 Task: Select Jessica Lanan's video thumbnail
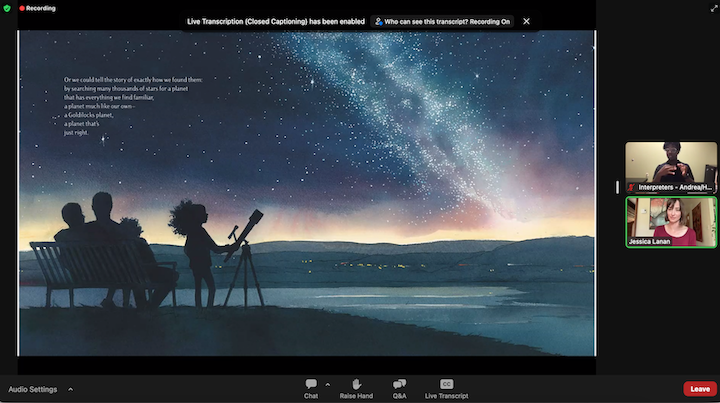[x=671, y=222]
